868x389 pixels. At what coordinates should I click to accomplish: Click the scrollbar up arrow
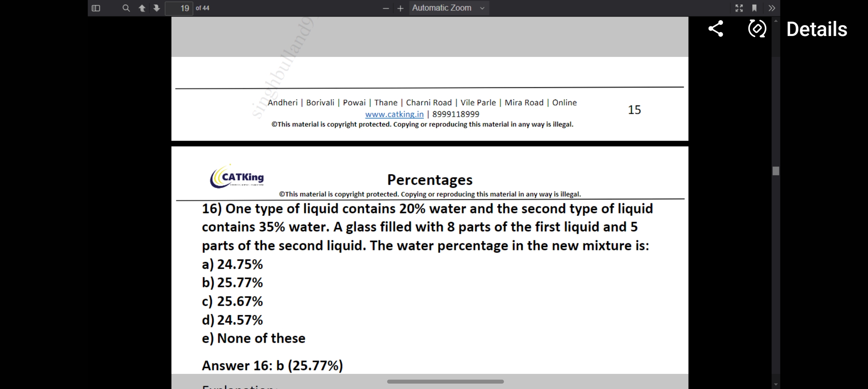click(776, 21)
